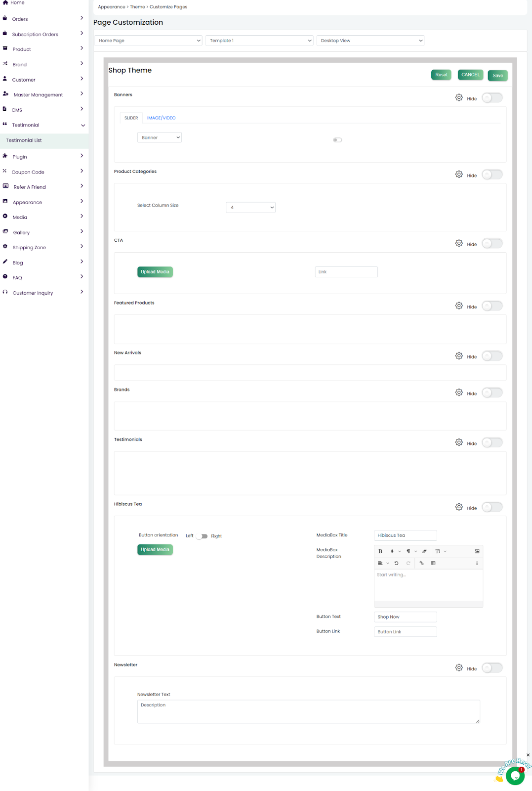The width and height of the screenshot is (532, 791).
Task: Open the Home Page selector dropdown
Action: point(148,41)
